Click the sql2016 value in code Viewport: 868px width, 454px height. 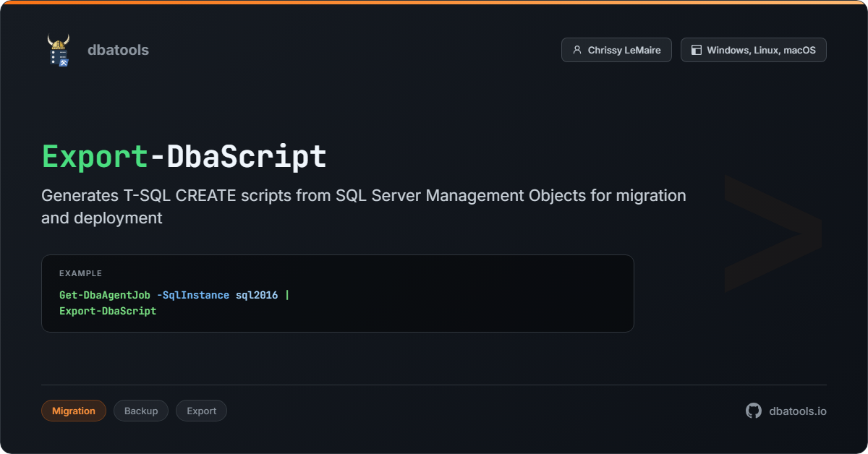click(256, 295)
